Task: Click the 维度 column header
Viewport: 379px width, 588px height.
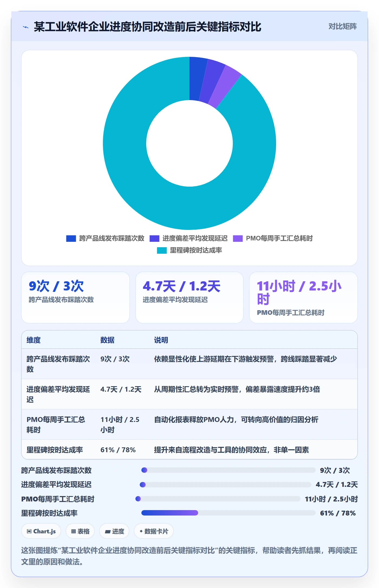Action: pos(34,340)
